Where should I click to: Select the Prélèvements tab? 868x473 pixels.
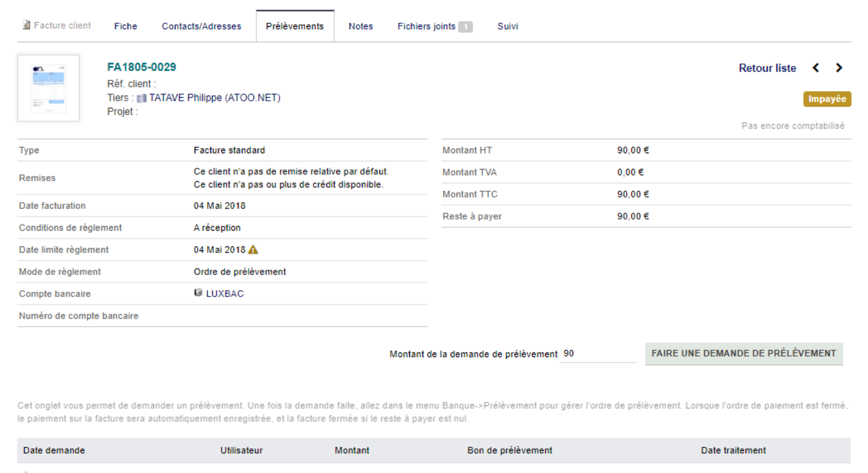[295, 26]
